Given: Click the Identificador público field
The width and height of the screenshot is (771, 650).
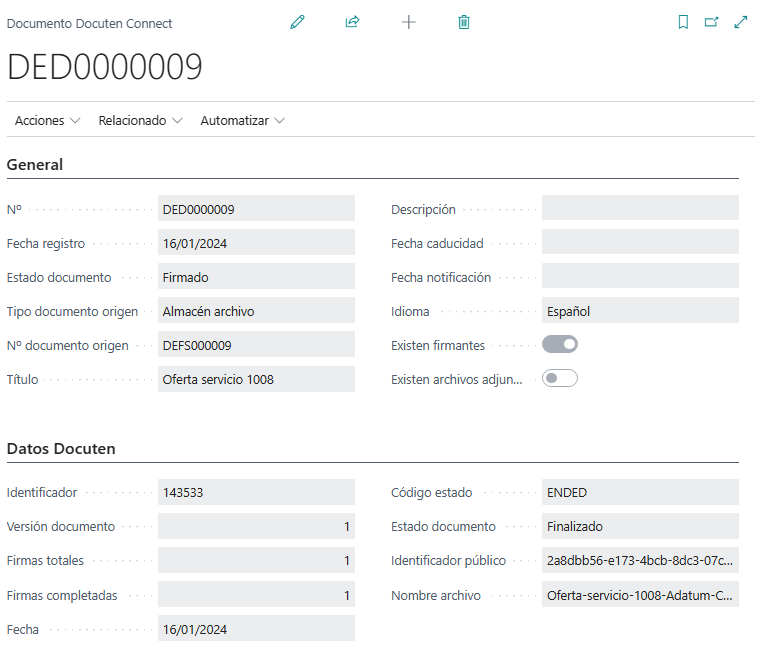Looking at the screenshot, I should click(640, 560).
